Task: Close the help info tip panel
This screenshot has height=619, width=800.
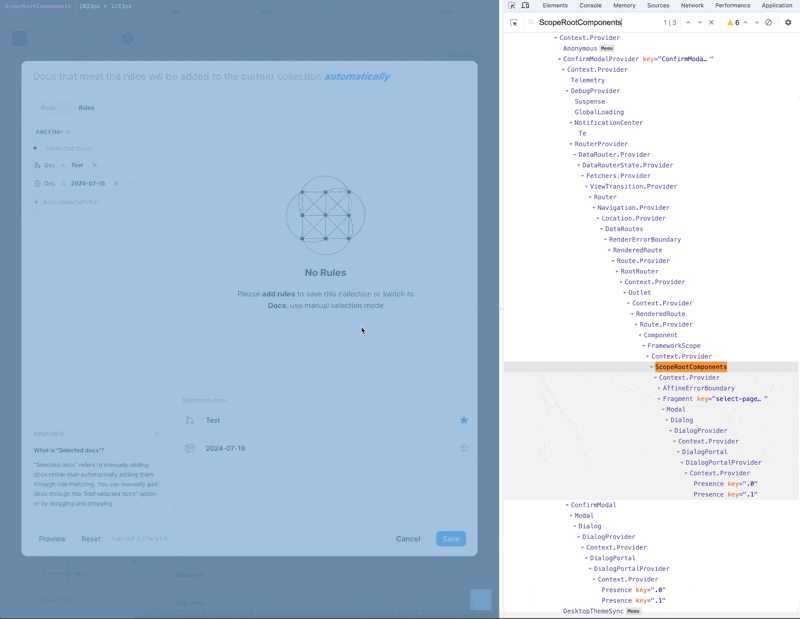Action: pyautogui.click(x=157, y=434)
